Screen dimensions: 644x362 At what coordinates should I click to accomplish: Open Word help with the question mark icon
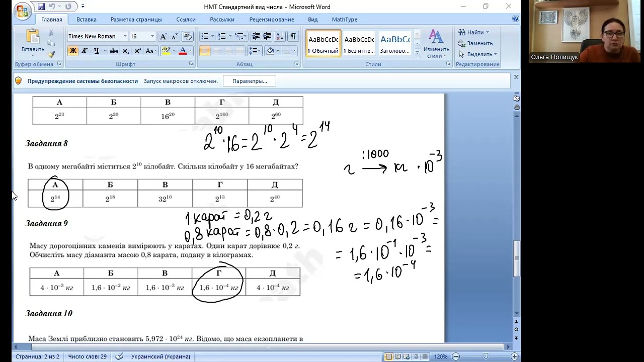point(515,19)
